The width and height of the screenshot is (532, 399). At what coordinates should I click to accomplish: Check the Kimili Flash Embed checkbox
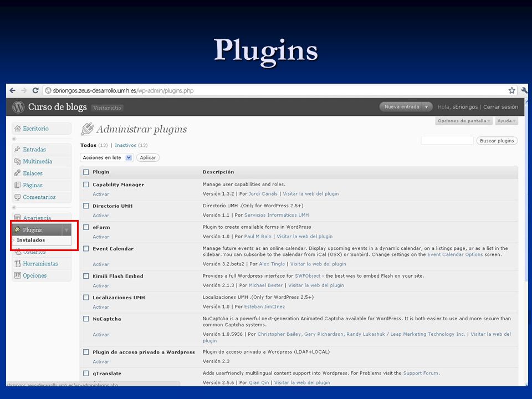click(x=86, y=276)
